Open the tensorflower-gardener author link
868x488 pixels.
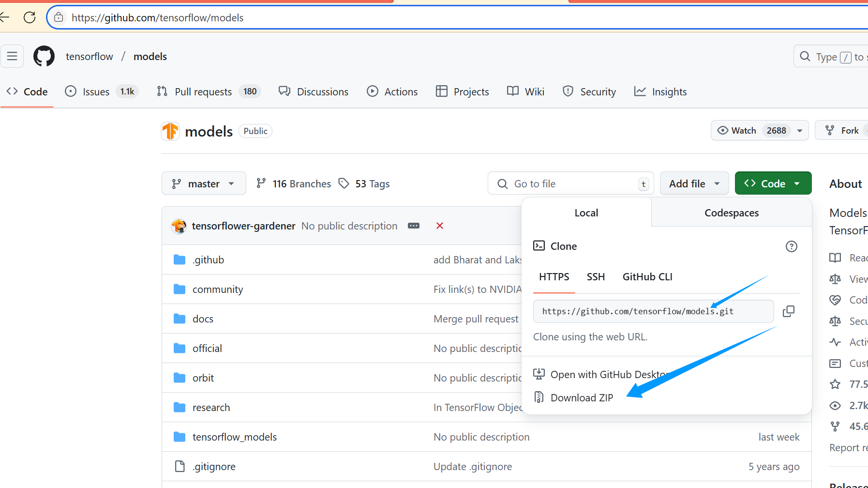point(243,226)
